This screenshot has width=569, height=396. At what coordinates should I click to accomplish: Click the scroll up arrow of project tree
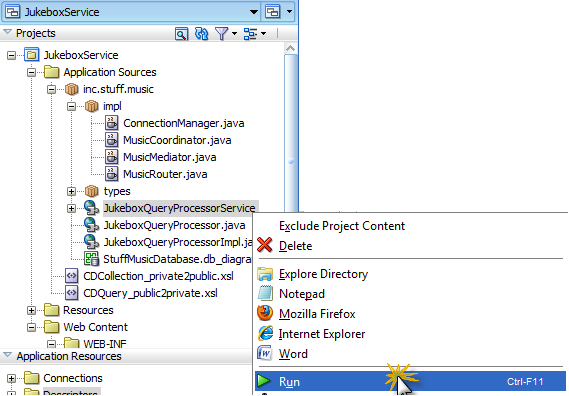click(x=290, y=48)
